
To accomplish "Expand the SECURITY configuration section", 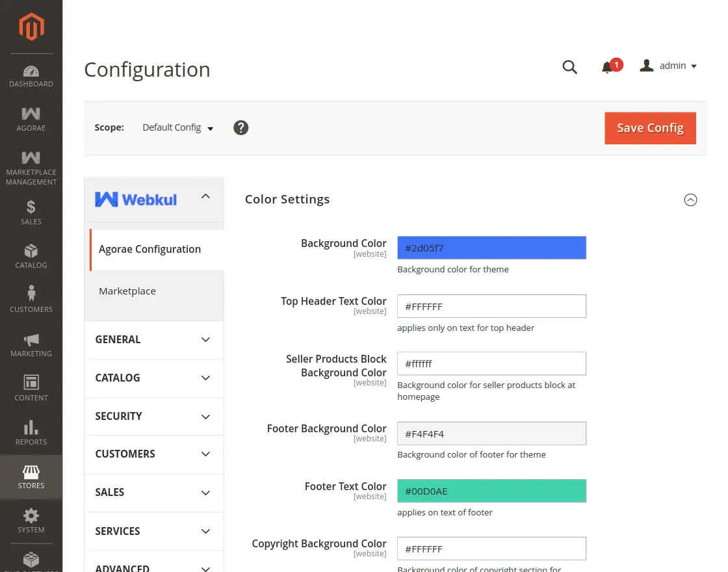I will (x=153, y=416).
